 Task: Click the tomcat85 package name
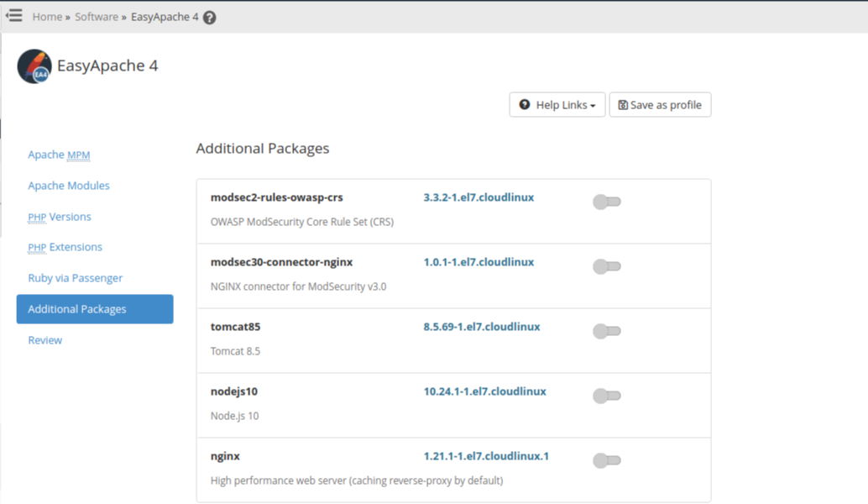(x=235, y=327)
